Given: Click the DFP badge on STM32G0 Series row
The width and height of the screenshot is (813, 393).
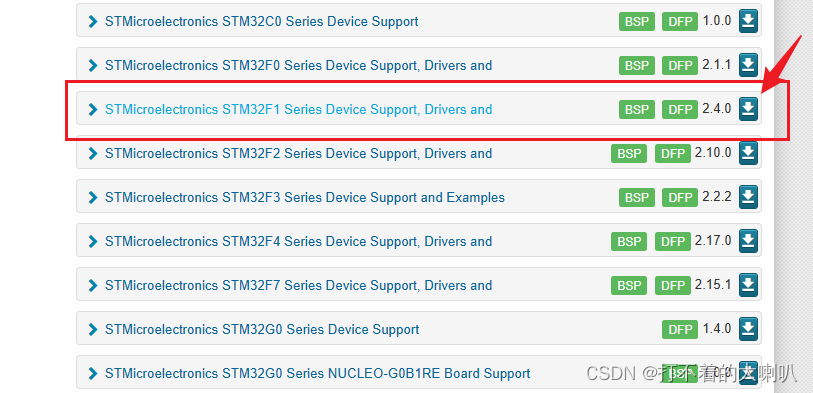Looking at the screenshot, I should pos(680,330).
